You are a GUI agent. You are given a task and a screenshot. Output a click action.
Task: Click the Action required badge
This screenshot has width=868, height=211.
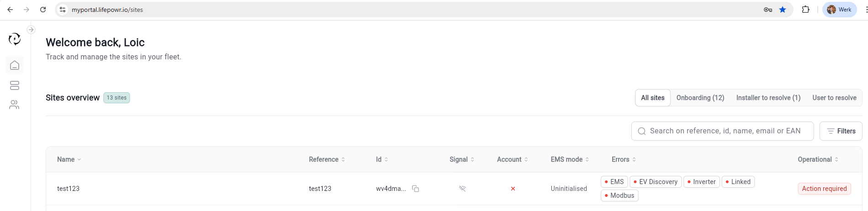[824, 189]
